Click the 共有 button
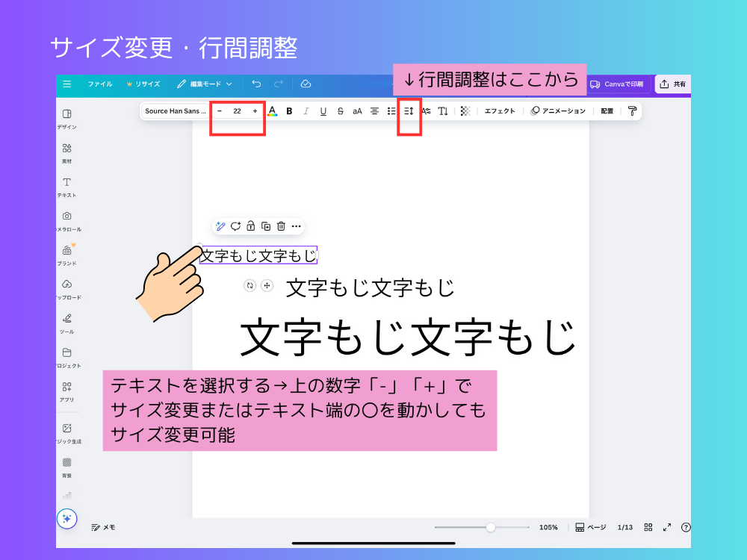Screen dimensions: 747x560 point(673,84)
